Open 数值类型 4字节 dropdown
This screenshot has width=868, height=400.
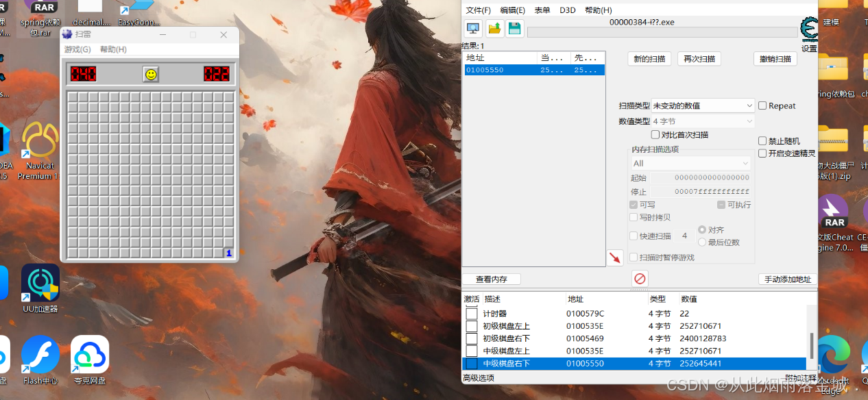703,121
